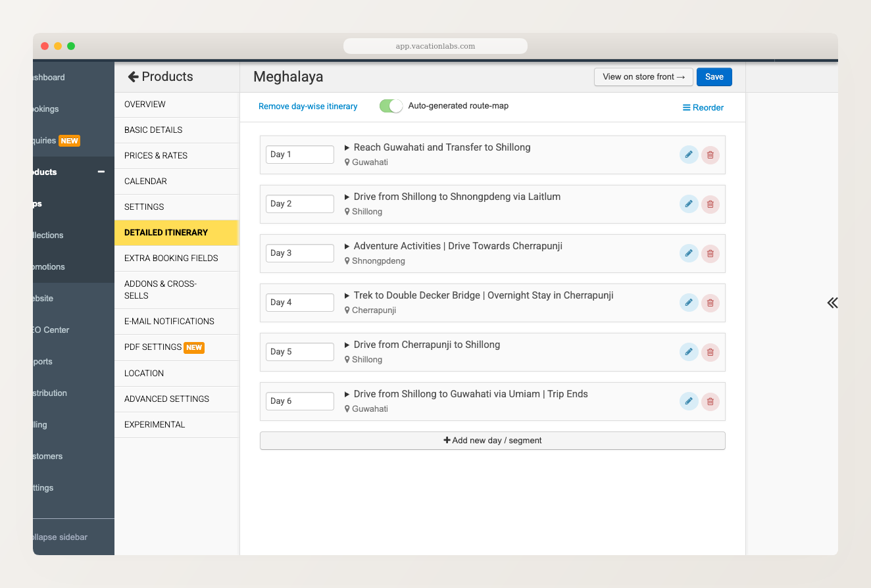This screenshot has height=588, width=871.
Task: Toggle Auto-generated route-map switch
Action: (391, 106)
